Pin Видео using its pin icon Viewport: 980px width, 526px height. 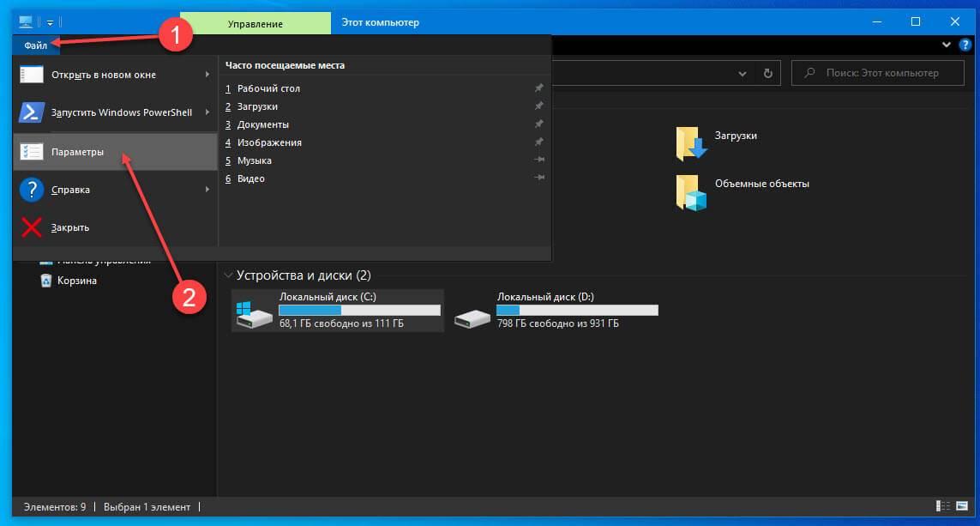click(x=538, y=178)
